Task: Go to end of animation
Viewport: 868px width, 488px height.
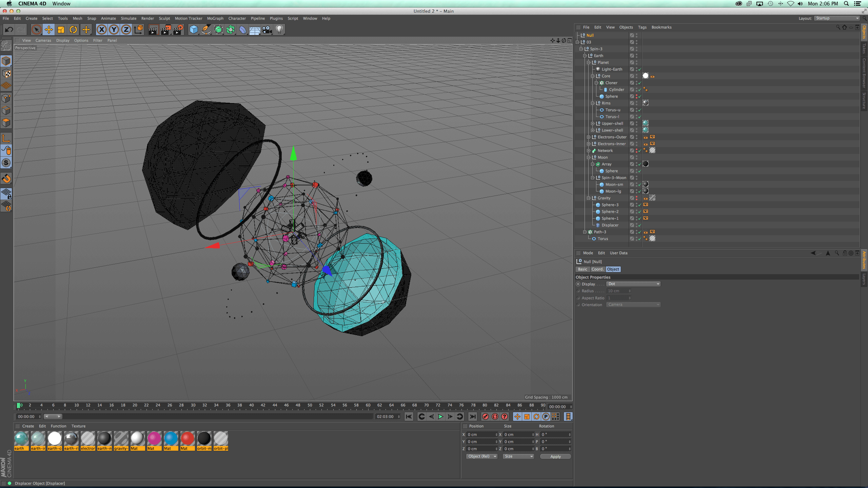Action: 472,416
